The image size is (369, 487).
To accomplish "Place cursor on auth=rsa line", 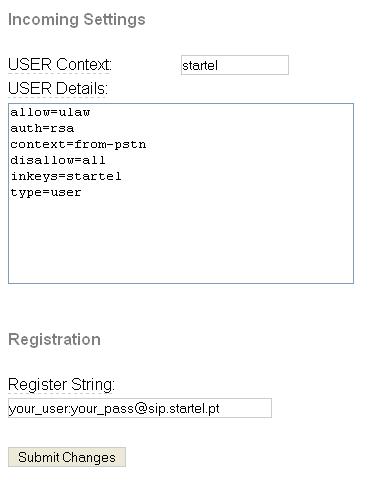I will (42, 128).
